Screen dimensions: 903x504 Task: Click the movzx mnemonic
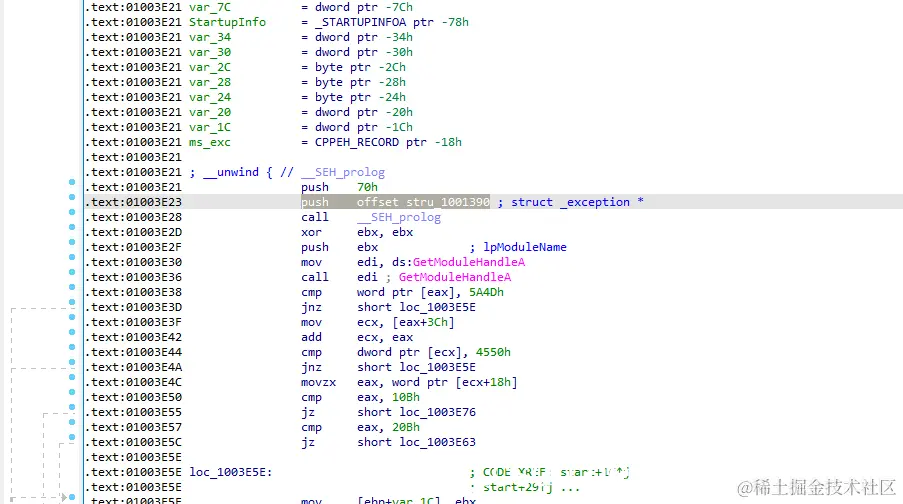point(318,382)
